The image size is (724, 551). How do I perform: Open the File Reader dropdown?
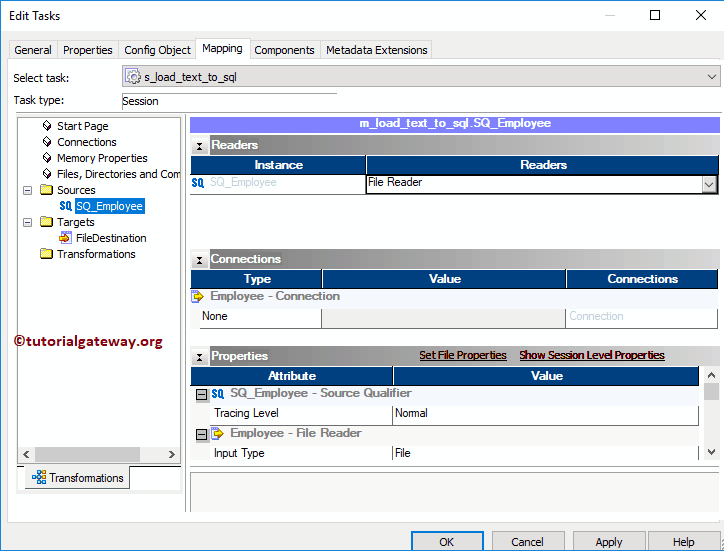(709, 184)
